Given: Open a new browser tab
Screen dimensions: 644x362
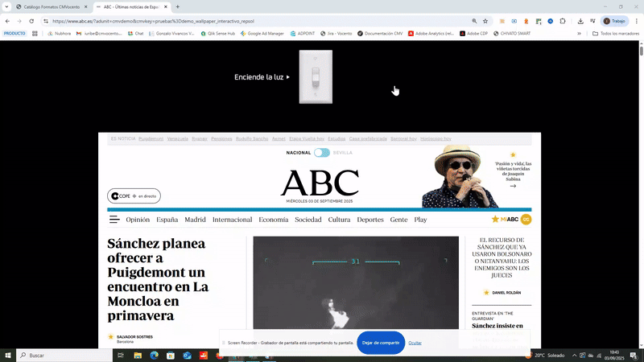Looking at the screenshot, I should tap(178, 6).
